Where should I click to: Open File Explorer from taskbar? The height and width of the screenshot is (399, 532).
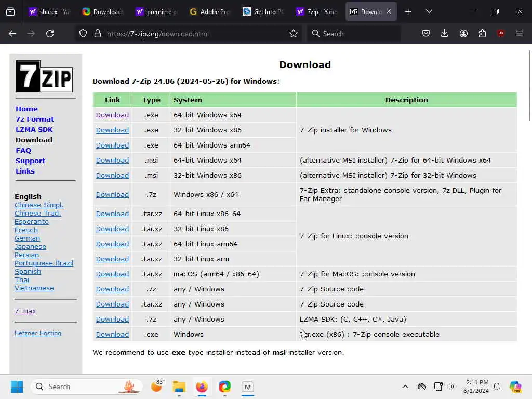[179, 387]
